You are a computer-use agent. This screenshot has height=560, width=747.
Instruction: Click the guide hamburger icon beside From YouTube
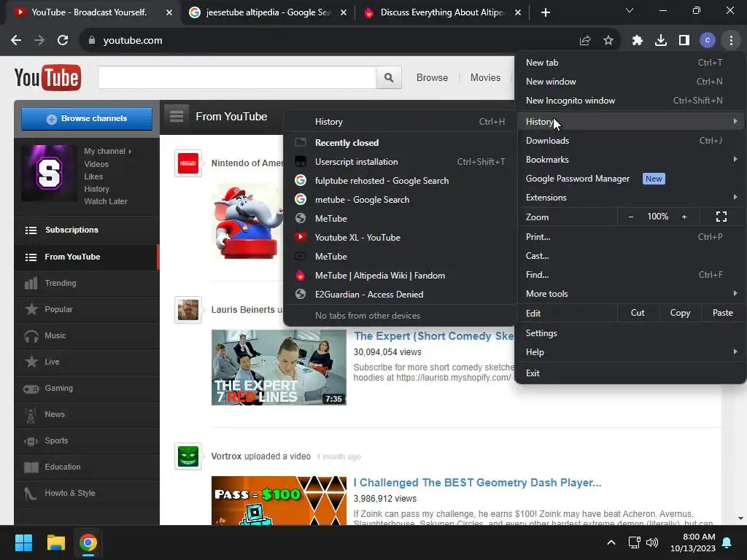click(177, 116)
